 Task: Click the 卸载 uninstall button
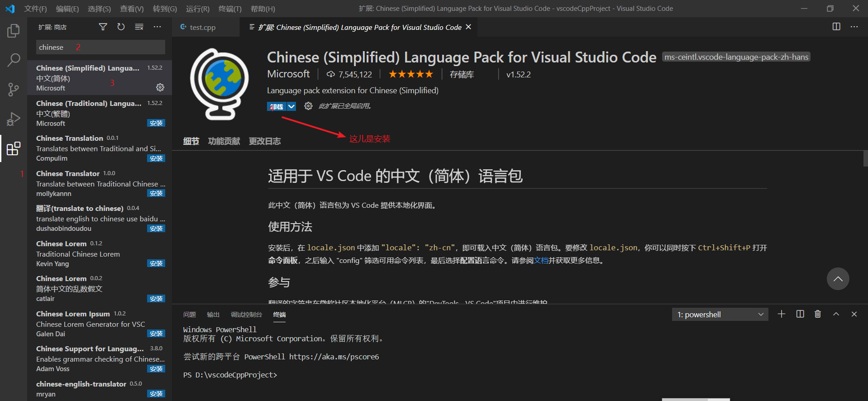pyautogui.click(x=277, y=106)
